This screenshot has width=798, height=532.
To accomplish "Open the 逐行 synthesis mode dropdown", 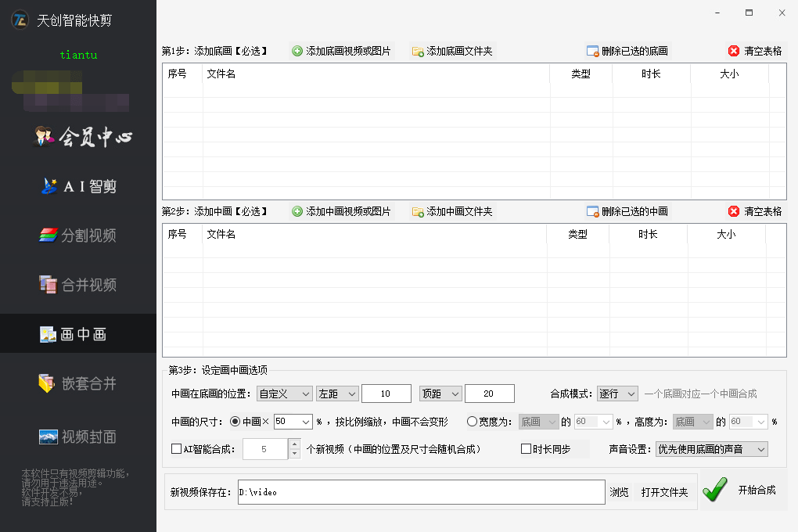I will pyautogui.click(x=617, y=393).
